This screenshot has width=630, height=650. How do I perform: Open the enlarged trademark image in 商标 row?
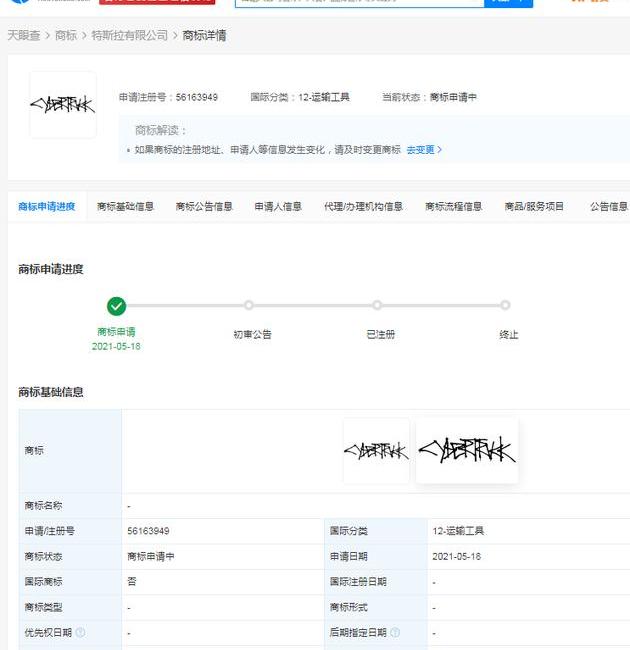(x=467, y=450)
